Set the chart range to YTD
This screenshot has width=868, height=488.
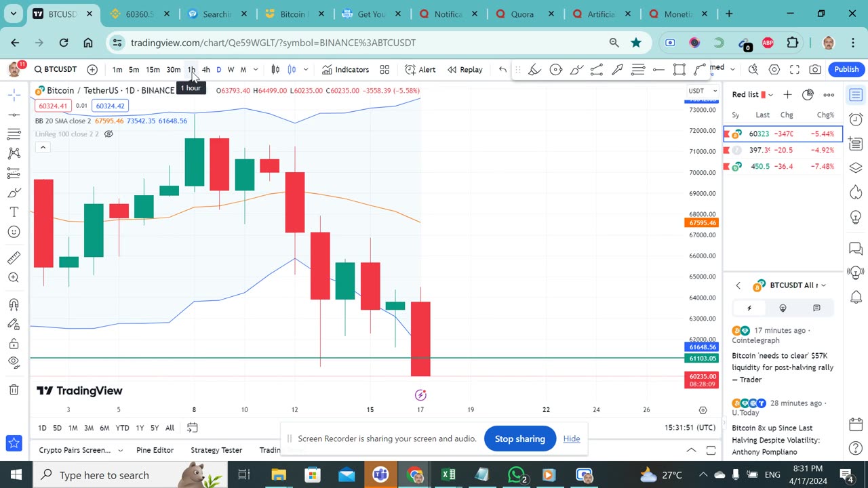point(122,428)
